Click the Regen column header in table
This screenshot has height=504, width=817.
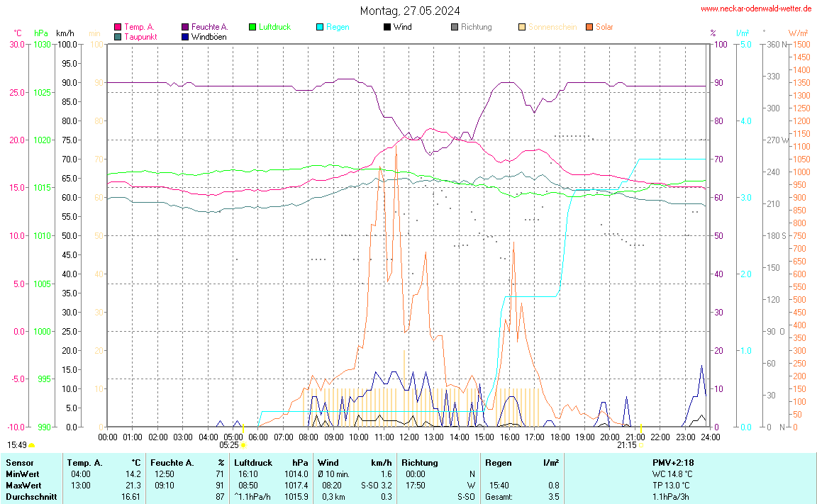pos(498,463)
